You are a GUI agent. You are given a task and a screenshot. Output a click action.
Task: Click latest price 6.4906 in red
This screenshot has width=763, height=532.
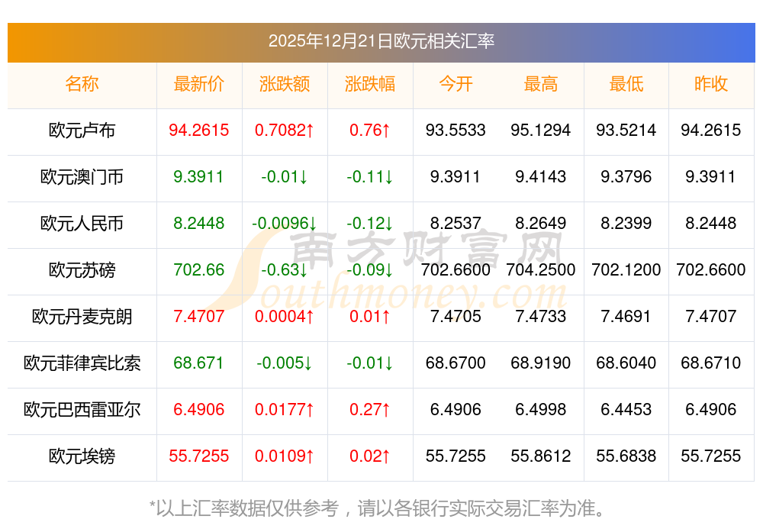coord(199,409)
